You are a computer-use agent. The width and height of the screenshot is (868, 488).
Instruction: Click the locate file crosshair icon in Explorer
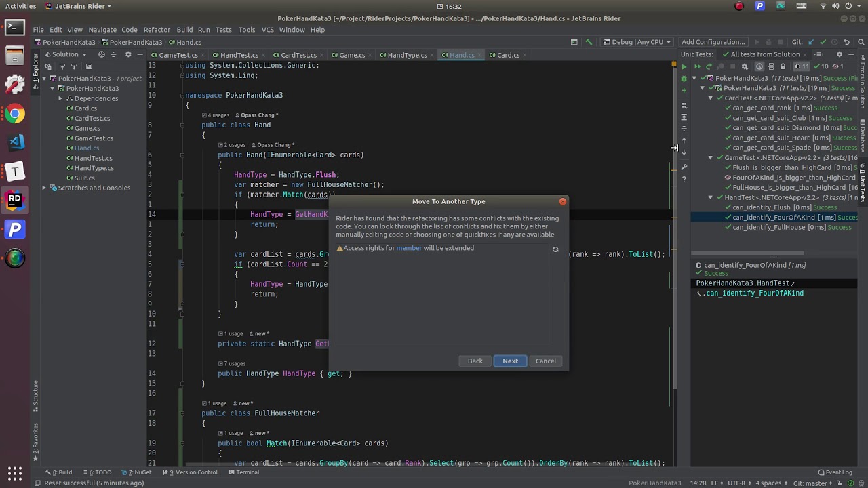coord(102,54)
